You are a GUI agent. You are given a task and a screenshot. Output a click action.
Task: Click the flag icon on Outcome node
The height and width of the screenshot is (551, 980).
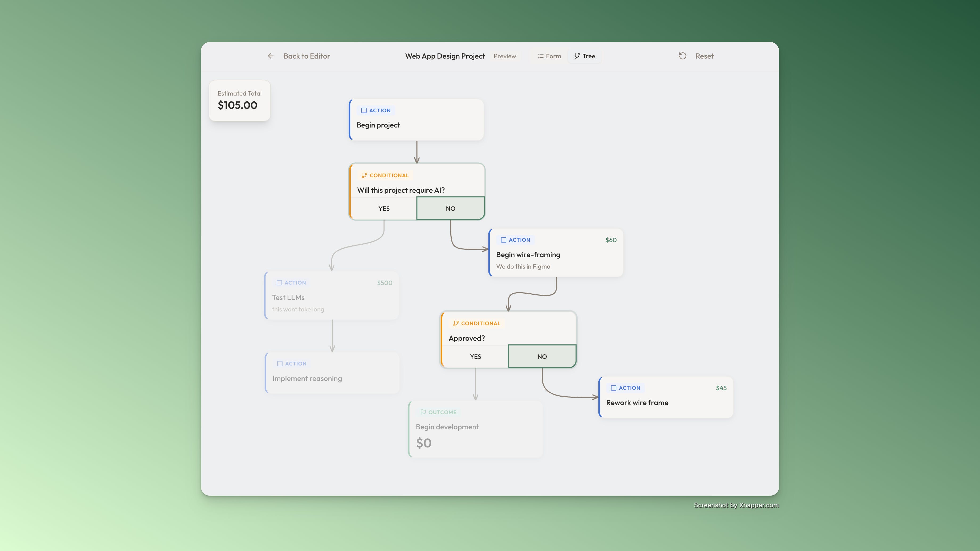point(423,412)
